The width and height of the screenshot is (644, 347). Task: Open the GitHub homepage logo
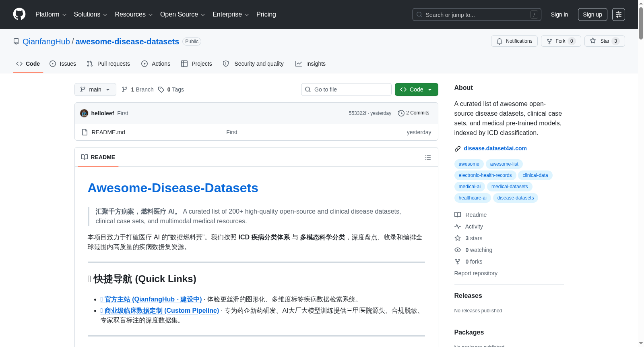(x=19, y=14)
